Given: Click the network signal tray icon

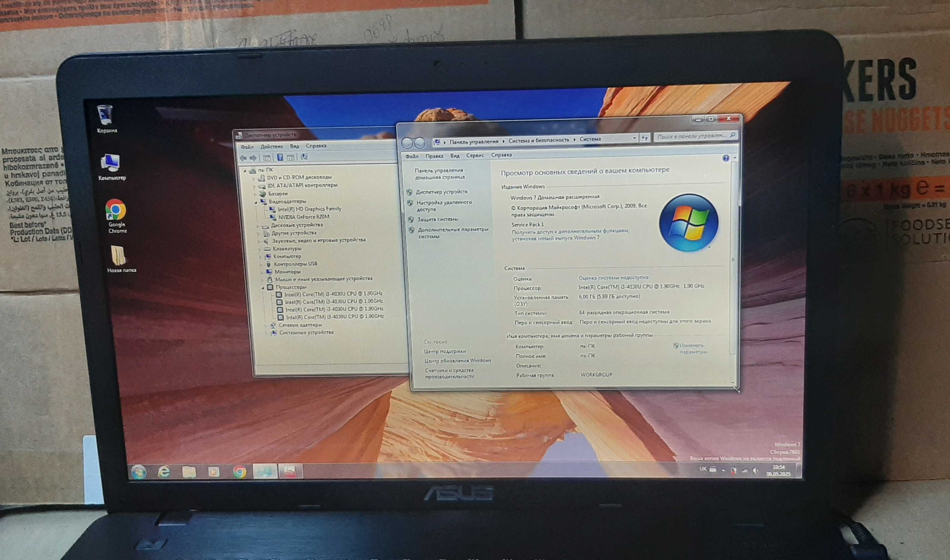Looking at the screenshot, I should point(744,470).
